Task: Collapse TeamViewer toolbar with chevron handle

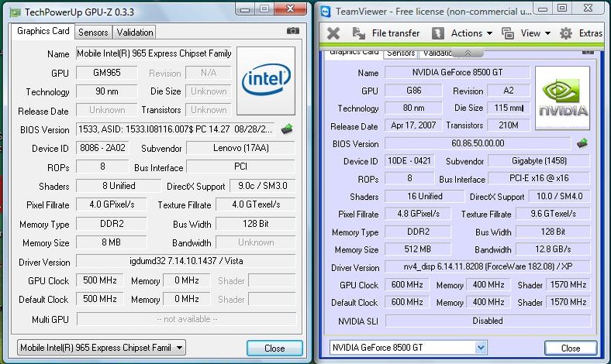Action: coord(468,53)
